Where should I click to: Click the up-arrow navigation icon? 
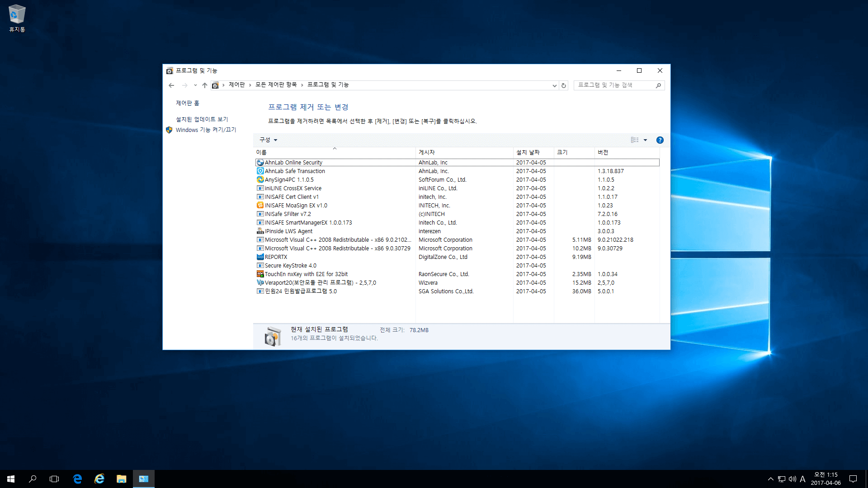[204, 85]
